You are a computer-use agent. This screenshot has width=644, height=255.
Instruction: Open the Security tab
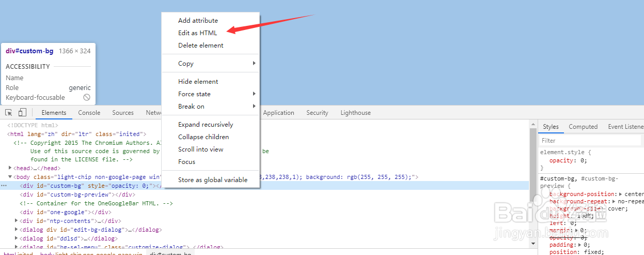[317, 113]
